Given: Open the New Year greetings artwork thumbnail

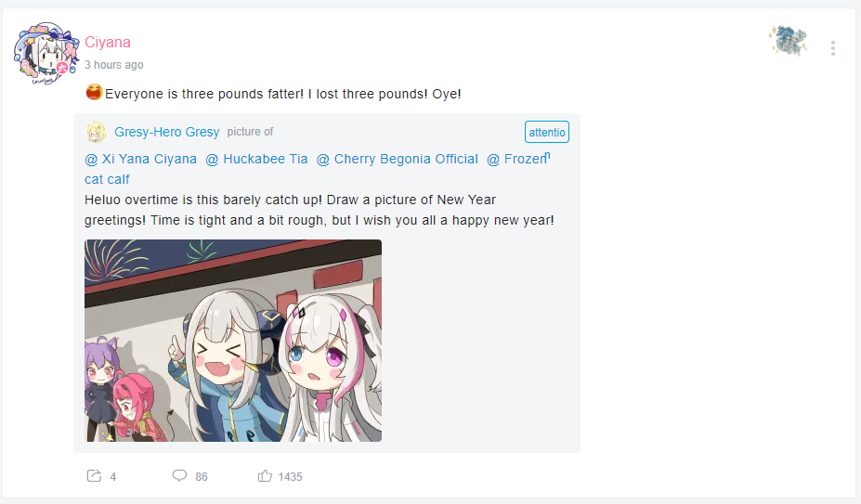Looking at the screenshot, I should pos(233,341).
